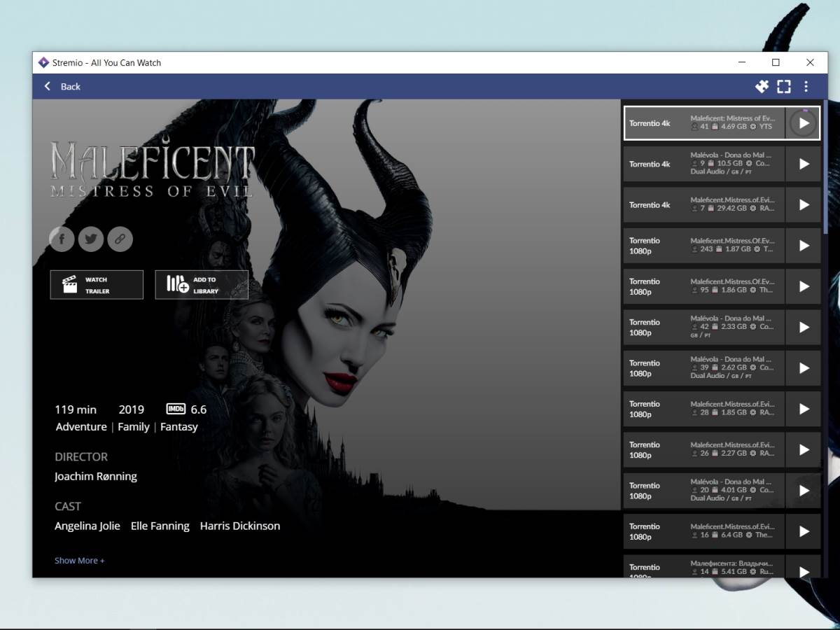Open the add-ons puzzle icon
The width and height of the screenshot is (840, 630).
[762, 86]
